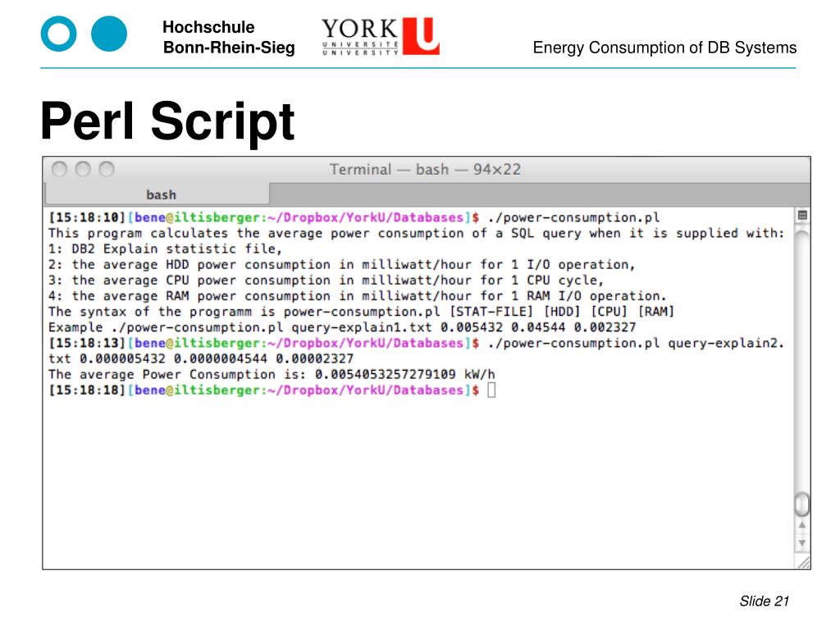840x630 pixels.
Task: Click the 'Perl Script' heading
Action: click(x=167, y=121)
